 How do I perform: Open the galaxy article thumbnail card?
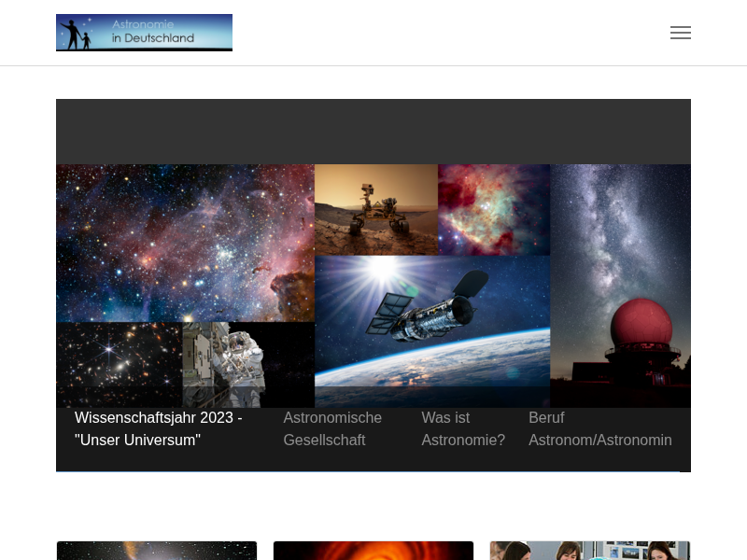pyautogui.click(x=157, y=551)
